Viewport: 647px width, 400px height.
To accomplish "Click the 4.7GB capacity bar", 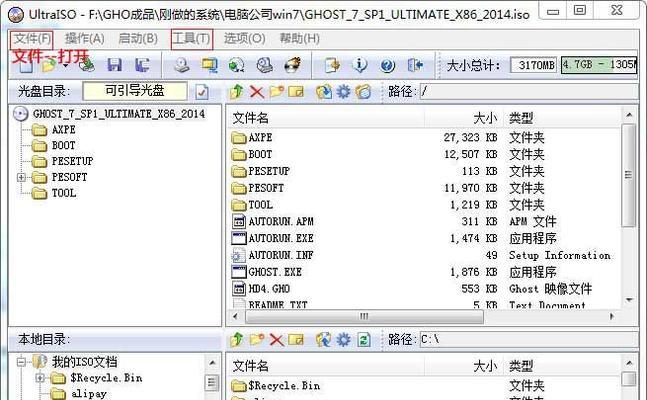I will point(599,65).
